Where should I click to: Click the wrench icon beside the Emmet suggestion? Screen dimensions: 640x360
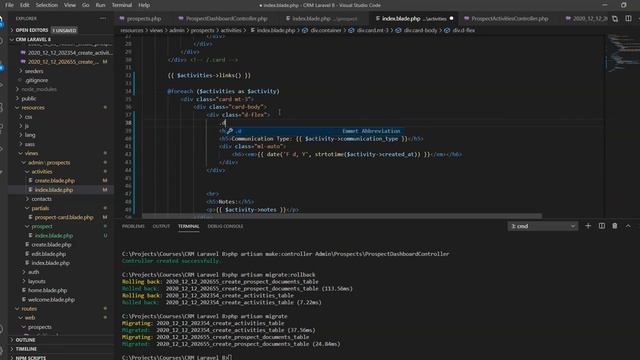(x=230, y=131)
